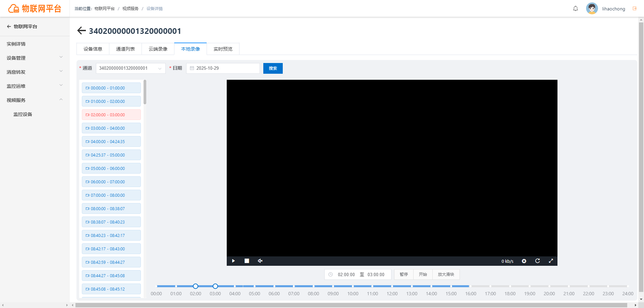This screenshot has height=308, width=644.
Task: Click the blue 搜索 search button
Action: [273, 68]
